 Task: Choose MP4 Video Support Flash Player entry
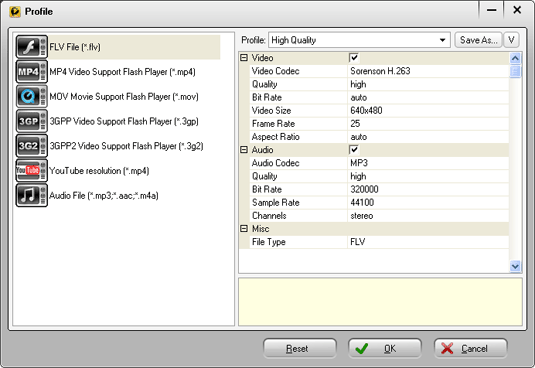coord(122,72)
